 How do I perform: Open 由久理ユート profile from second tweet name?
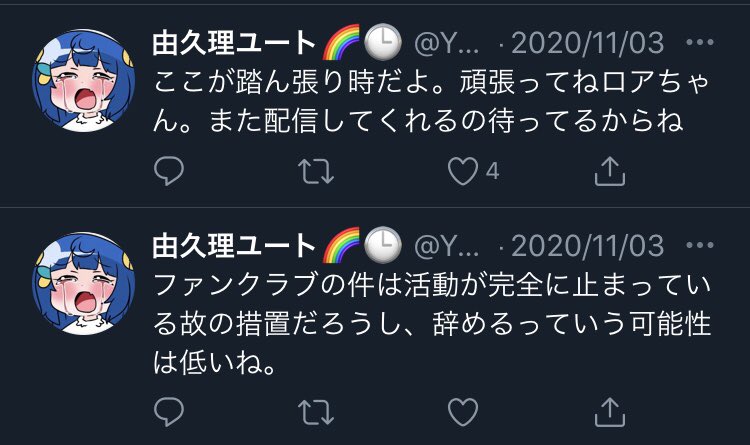pyautogui.click(x=234, y=245)
